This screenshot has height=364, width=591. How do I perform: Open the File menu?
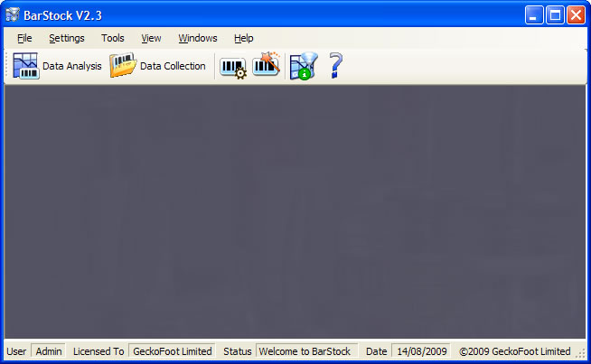(x=24, y=38)
